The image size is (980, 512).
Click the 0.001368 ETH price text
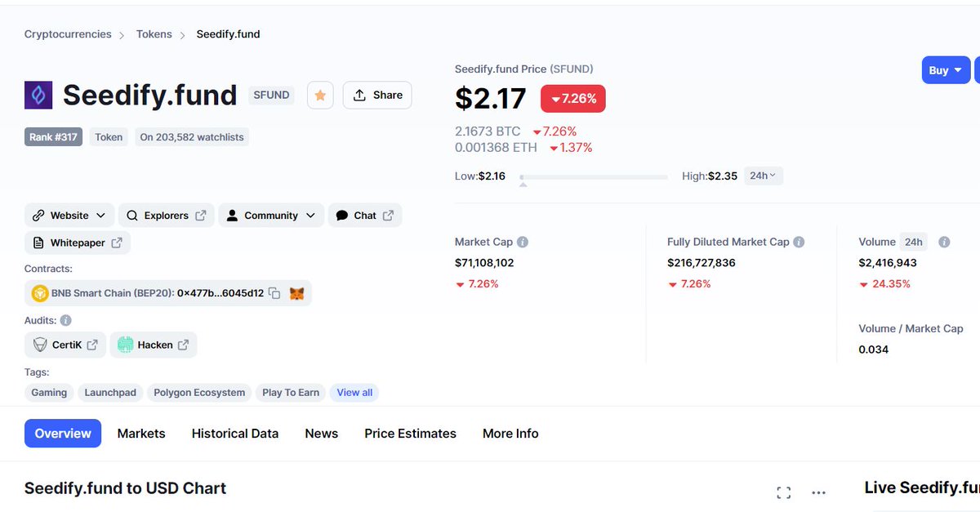pos(496,148)
